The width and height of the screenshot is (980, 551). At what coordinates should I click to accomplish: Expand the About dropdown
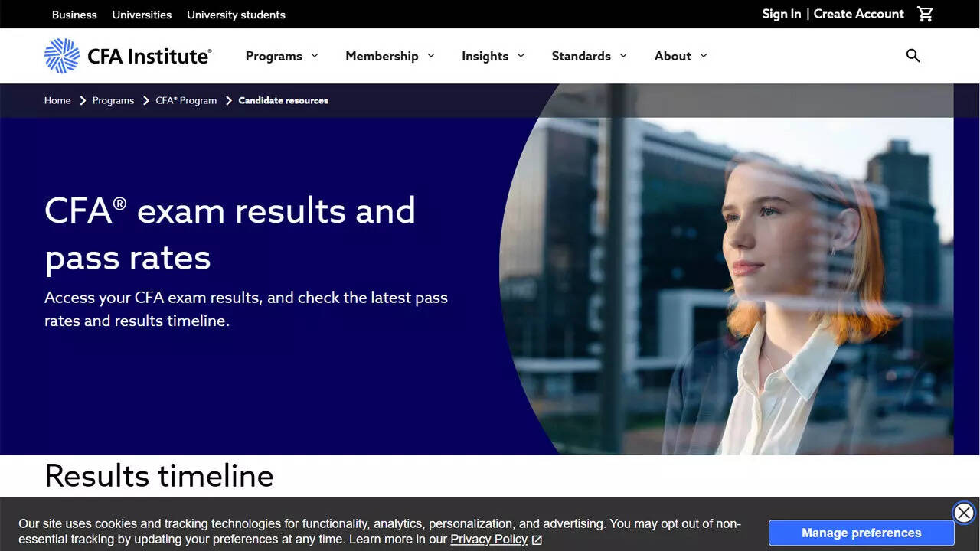[x=680, y=55]
